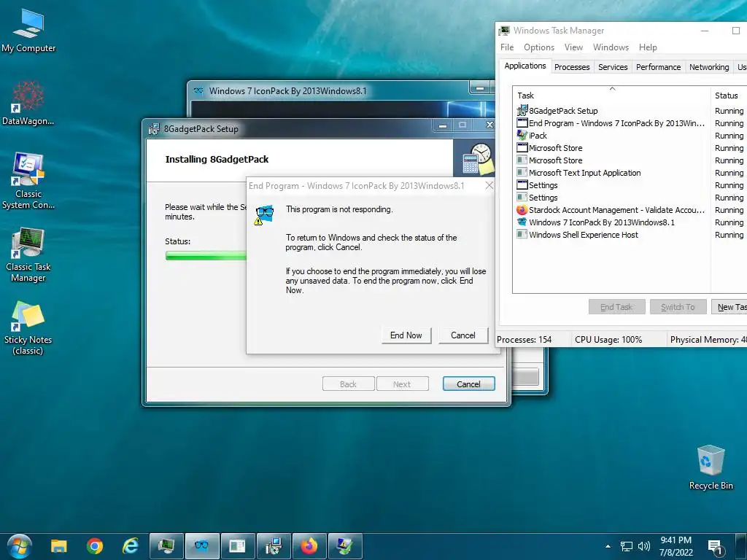Show hidden system tray icons
The image size is (747, 560).
pos(608,546)
